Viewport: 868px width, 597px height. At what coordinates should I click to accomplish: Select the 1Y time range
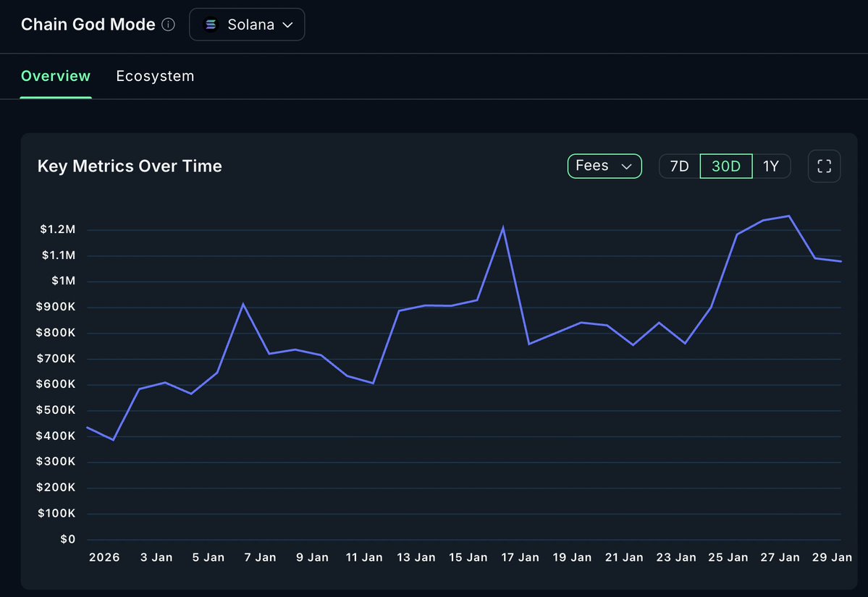point(770,166)
